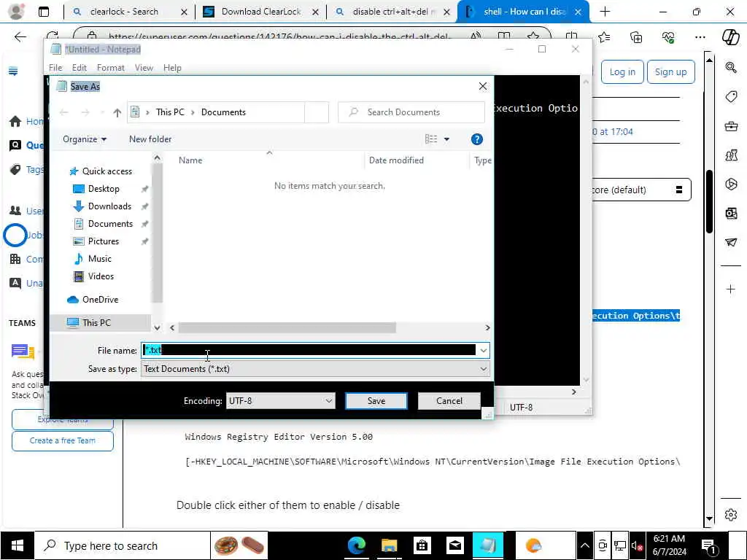
Task: Open Notepad's Help menu
Action: 172,68
